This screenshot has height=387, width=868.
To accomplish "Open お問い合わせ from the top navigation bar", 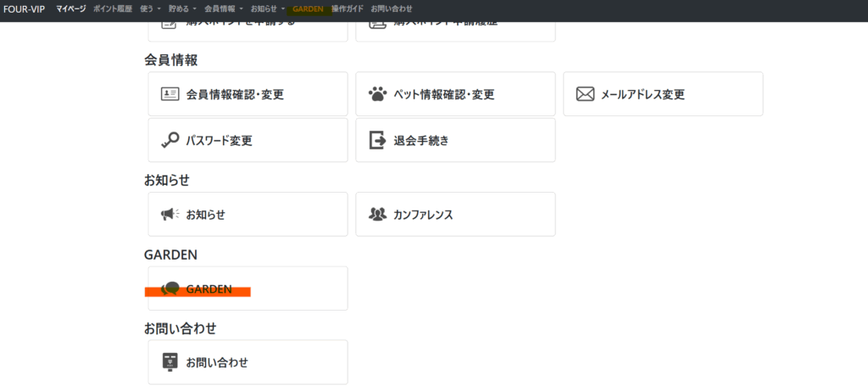I will 392,8.
